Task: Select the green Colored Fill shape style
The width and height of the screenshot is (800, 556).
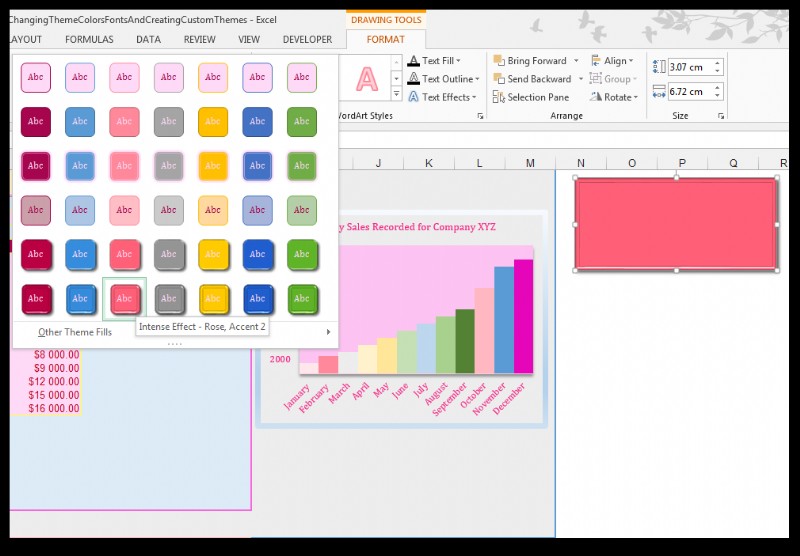Action: [x=302, y=121]
